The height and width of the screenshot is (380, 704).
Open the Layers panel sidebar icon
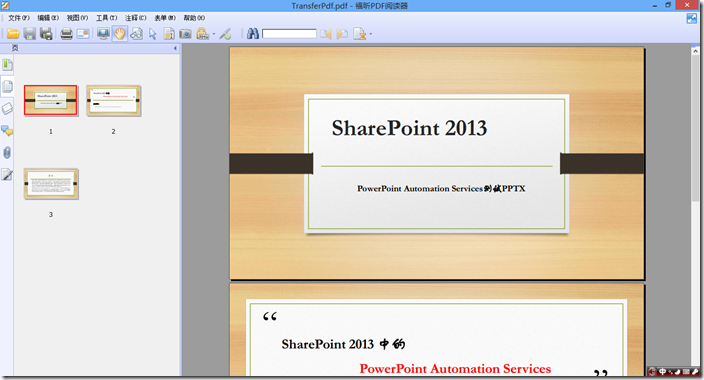tap(7, 108)
